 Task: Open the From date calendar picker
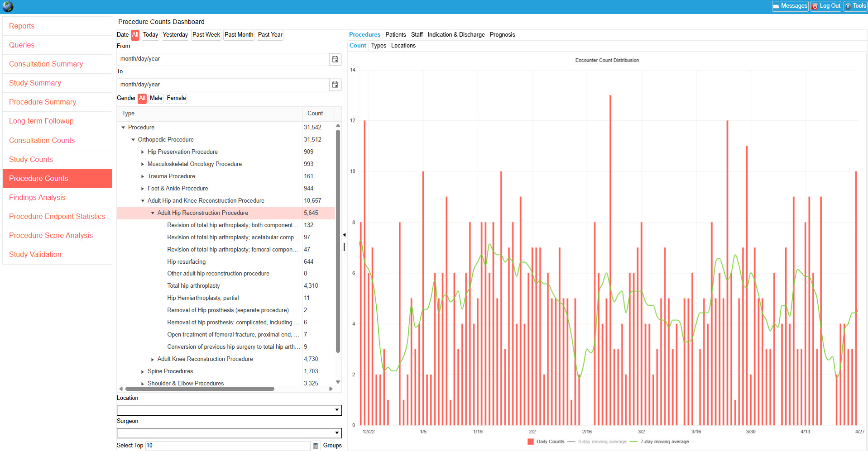point(335,59)
